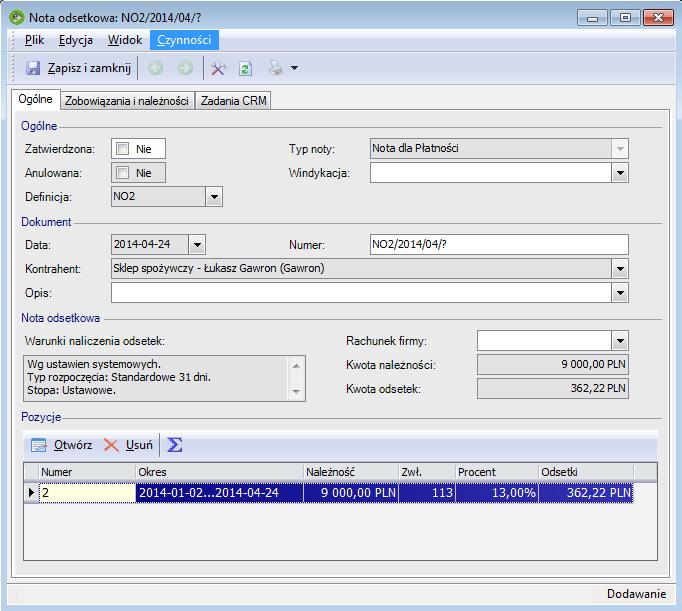Click the Sigma recalculate icon

pos(175,444)
